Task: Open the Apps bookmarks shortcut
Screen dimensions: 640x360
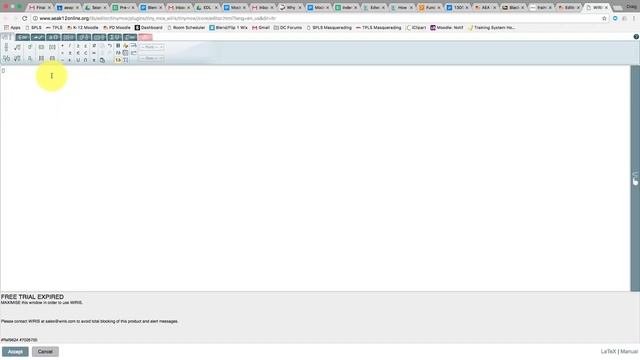Action: (12, 28)
